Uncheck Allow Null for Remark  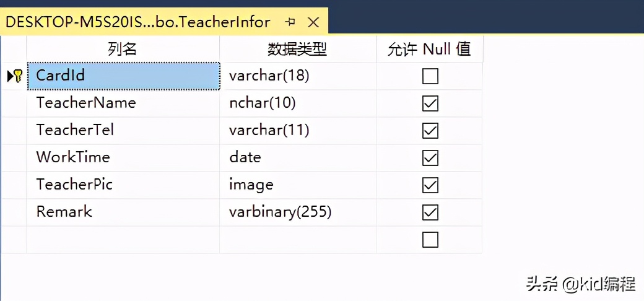pos(430,212)
